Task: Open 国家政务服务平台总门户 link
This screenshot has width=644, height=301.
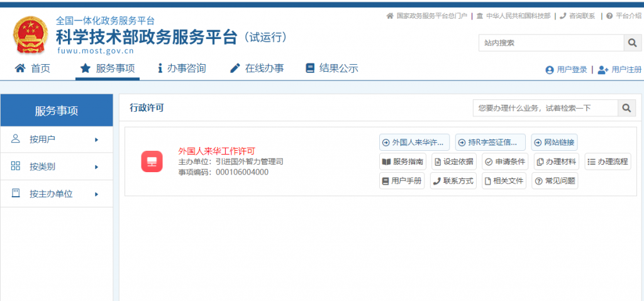Action: [x=427, y=16]
